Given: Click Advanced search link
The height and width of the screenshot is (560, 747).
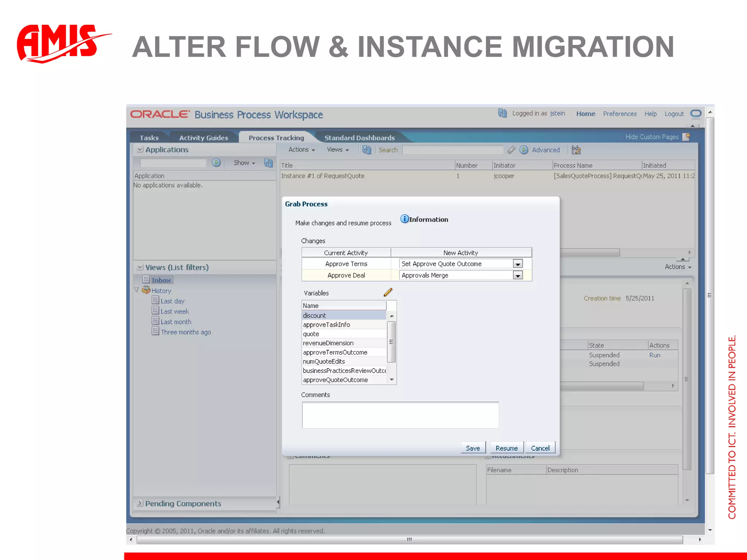Looking at the screenshot, I should 546,150.
